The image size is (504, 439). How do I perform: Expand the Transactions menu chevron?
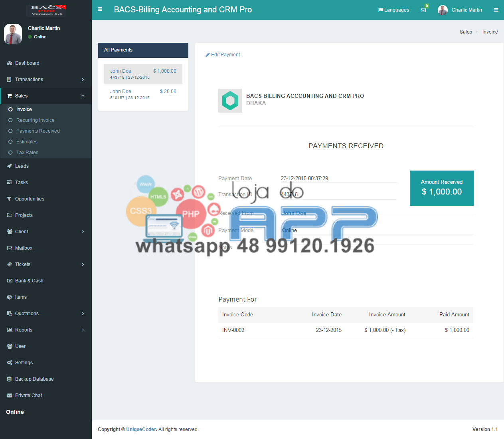[x=83, y=79]
